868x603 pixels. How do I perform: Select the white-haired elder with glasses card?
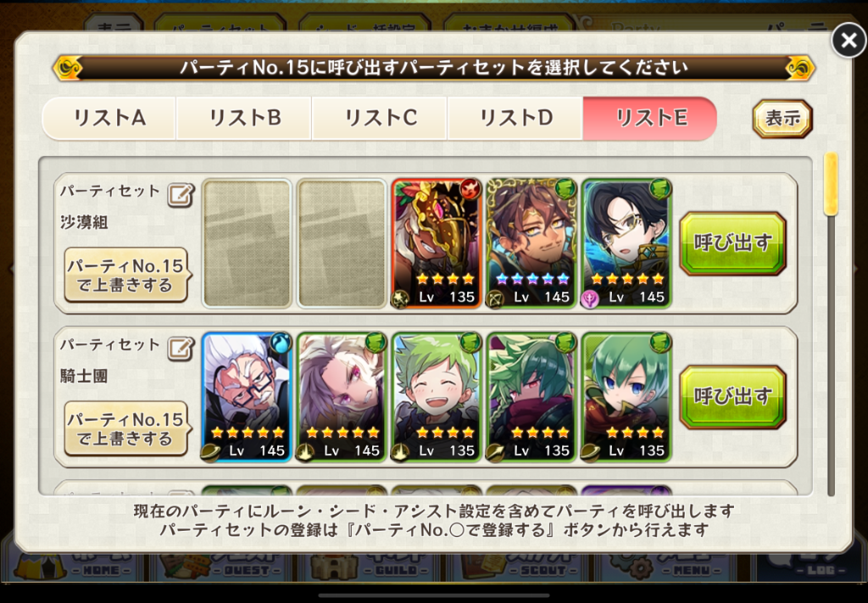pos(247,397)
